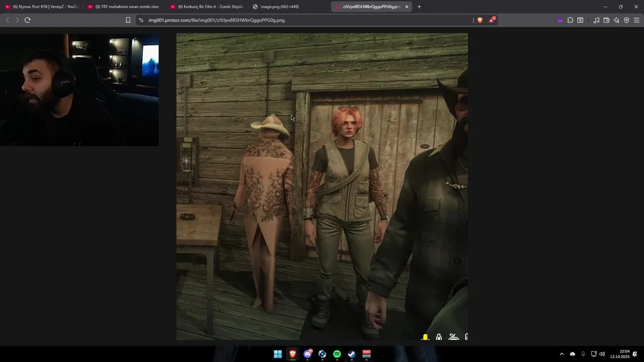This screenshot has width=644, height=362.
Task: Switch to the TRT muhabirini ısıran zombi tab
Action: point(124,7)
